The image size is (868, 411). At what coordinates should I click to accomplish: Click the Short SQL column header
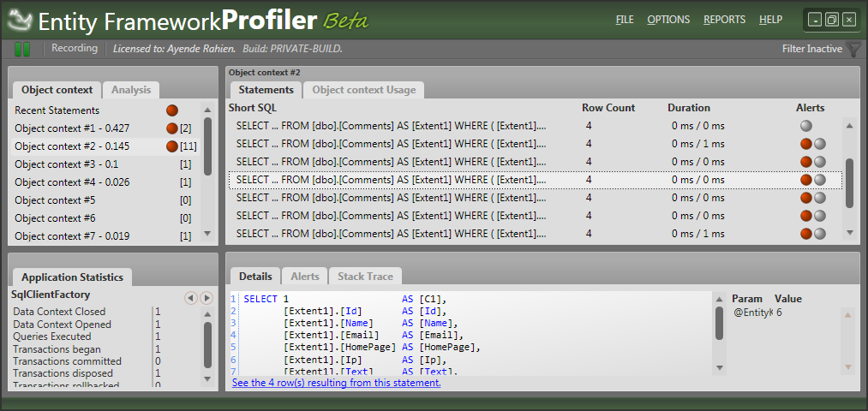[253, 108]
